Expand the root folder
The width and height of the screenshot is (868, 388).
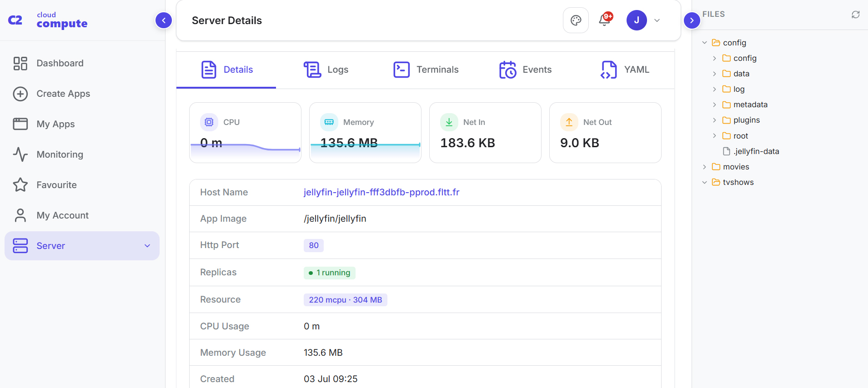click(714, 135)
